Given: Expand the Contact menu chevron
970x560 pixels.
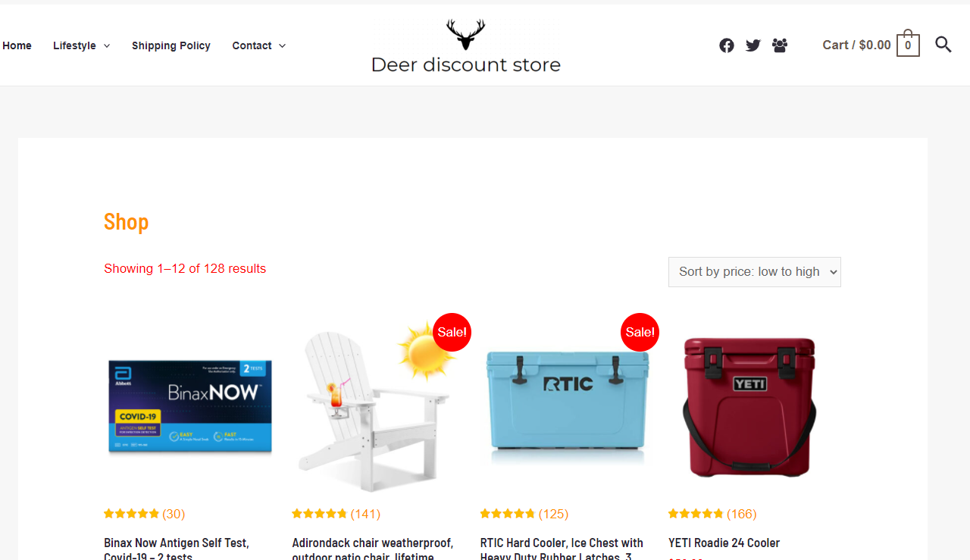Looking at the screenshot, I should point(282,46).
